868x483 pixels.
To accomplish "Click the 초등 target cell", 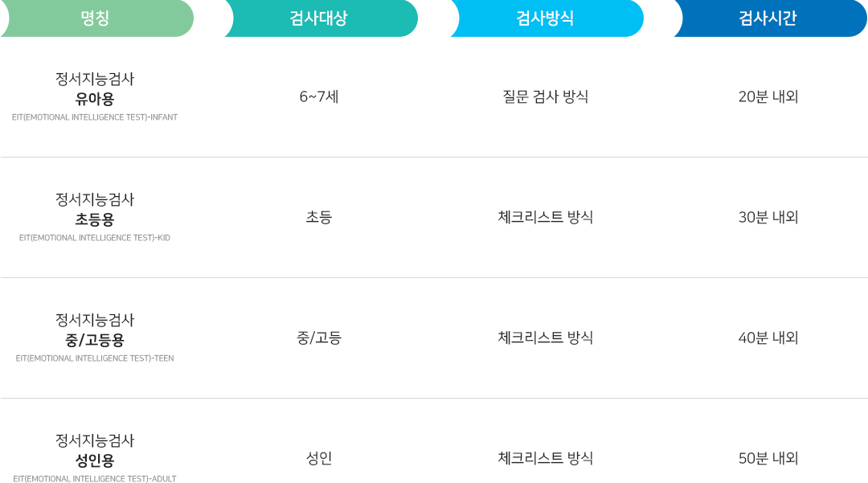I will (319, 218).
